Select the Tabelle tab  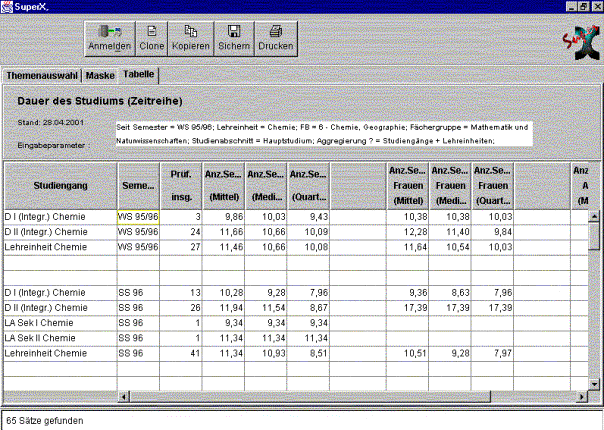click(138, 75)
